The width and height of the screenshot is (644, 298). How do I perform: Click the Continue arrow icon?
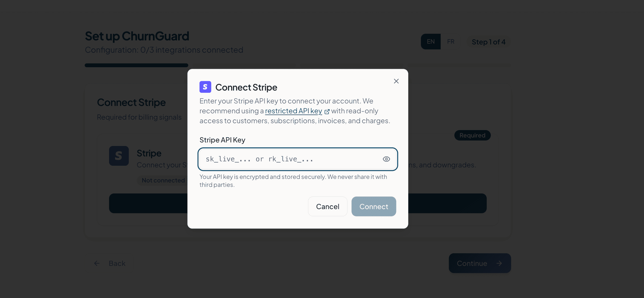click(499, 263)
